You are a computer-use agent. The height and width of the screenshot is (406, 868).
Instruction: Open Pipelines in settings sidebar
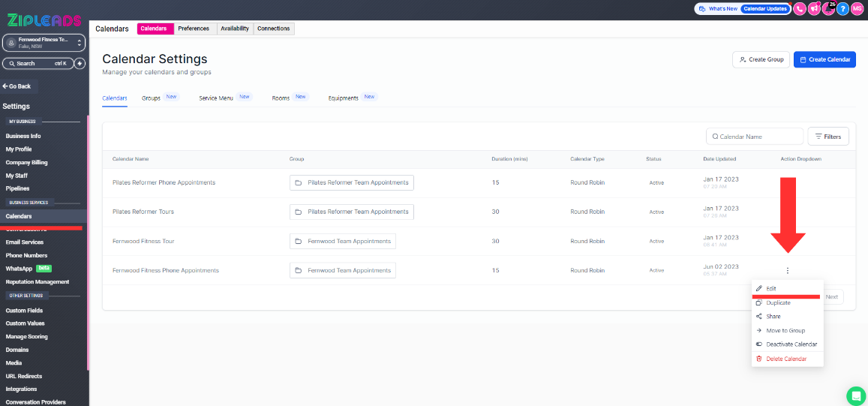click(x=18, y=188)
